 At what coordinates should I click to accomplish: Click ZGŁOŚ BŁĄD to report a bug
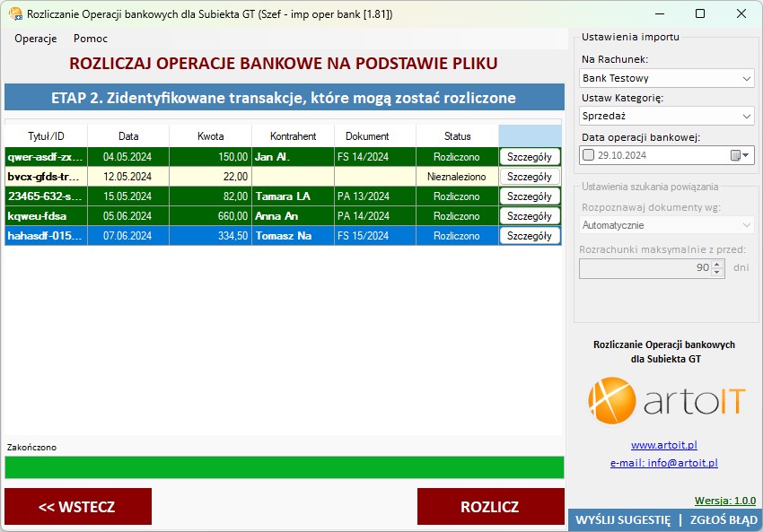point(724,520)
